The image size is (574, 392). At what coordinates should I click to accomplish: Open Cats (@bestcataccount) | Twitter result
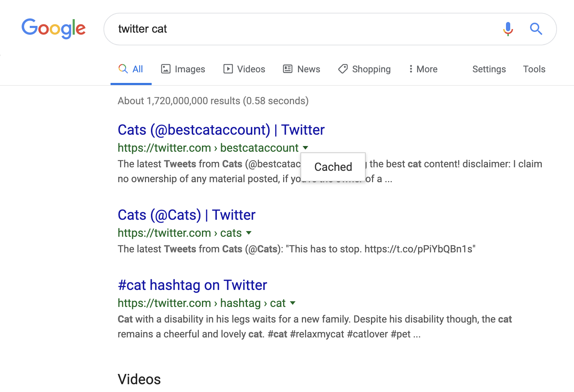tap(221, 130)
